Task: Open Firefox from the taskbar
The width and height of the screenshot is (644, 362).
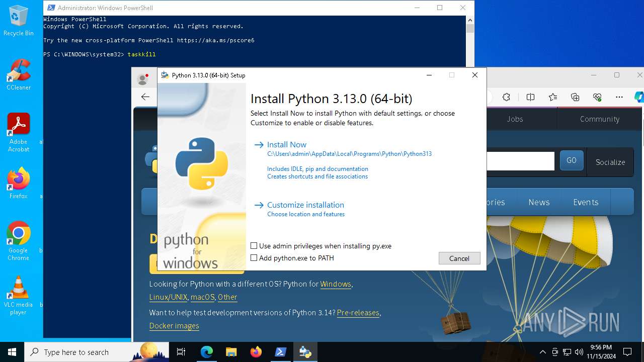Action: [x=256, y=352]
